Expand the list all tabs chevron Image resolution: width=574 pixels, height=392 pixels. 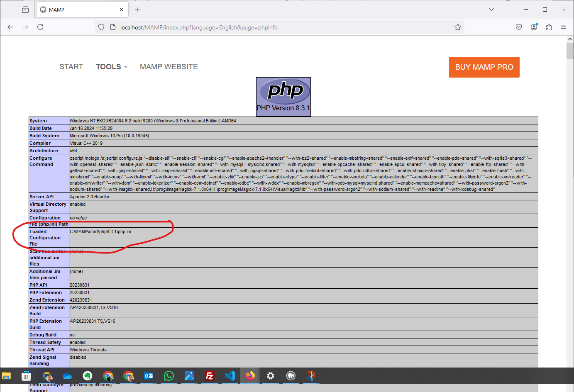[491, 10]
